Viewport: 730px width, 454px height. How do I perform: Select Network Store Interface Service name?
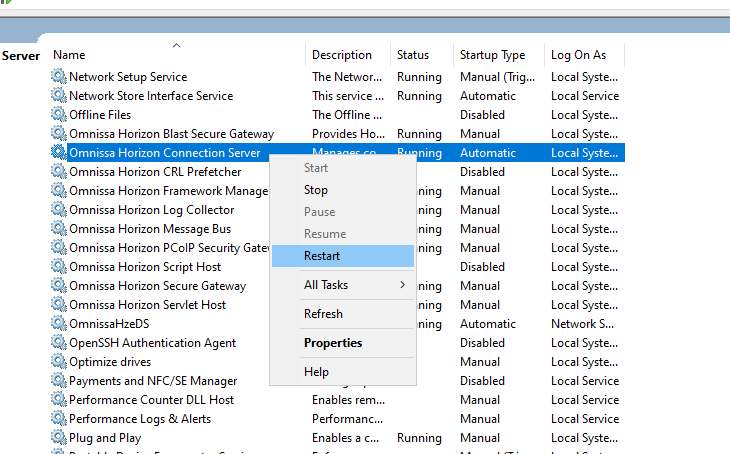[151, 95]
